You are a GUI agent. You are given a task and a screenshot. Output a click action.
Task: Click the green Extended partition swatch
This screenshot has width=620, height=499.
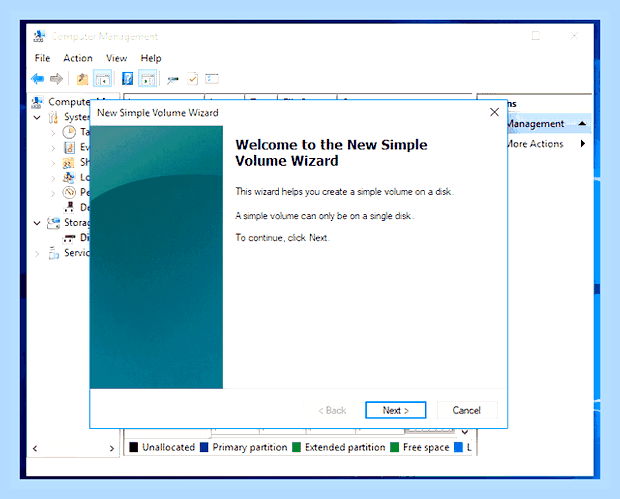pos(297,447)
